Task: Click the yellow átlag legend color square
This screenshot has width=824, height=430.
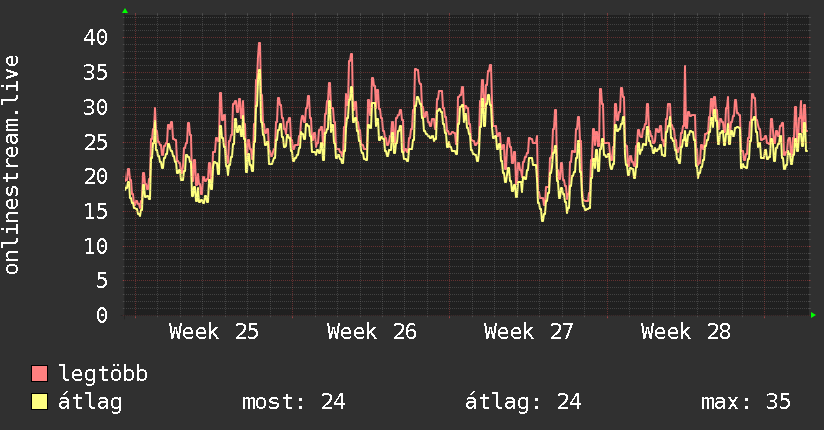Action: point(39,401)
